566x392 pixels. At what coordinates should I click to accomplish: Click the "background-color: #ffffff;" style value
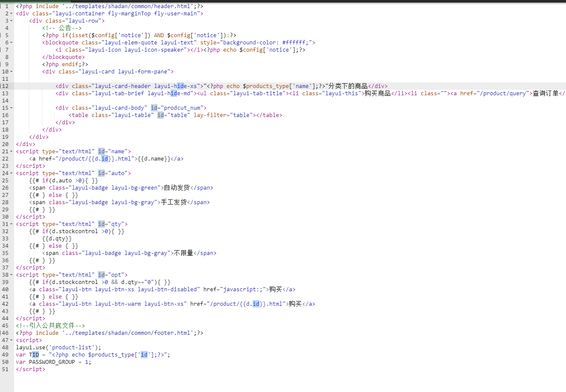click(265, 43)
